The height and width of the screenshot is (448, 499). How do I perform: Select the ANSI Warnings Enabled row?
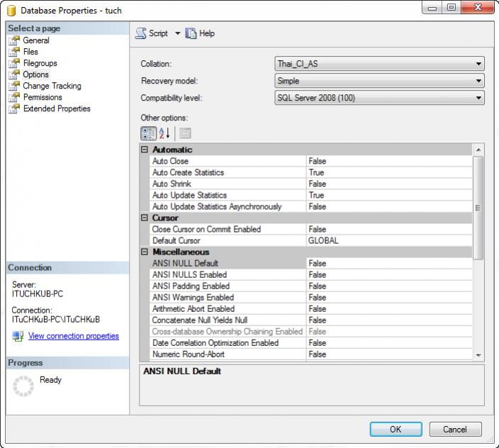point(310,298)
